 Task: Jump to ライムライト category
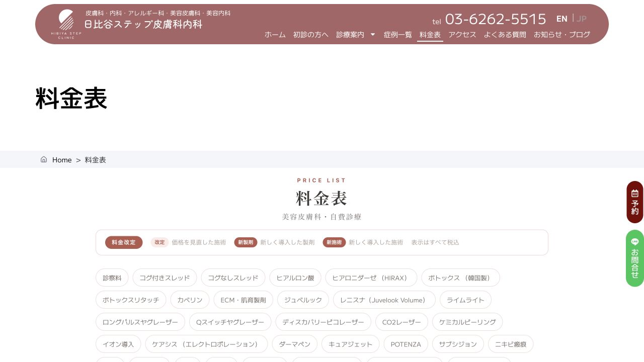[x=465, y=300]
